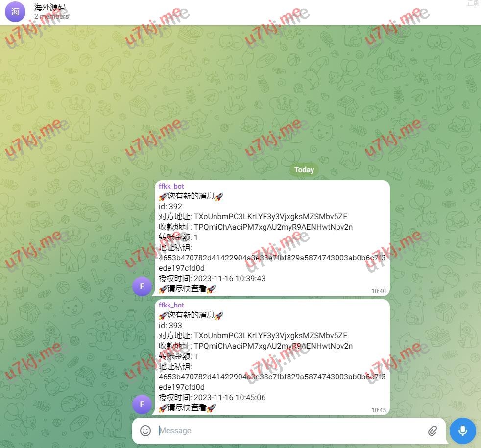The image size is (481, 448).
Task: Click the paperclip attachment icon
Action: (x=433, y=431)
